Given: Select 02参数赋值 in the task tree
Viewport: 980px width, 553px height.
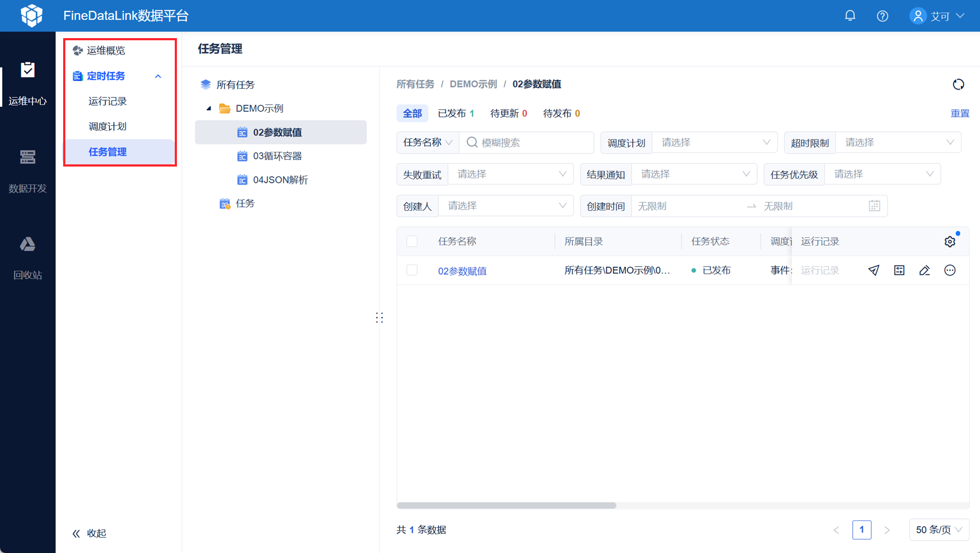Looking at the screenshot, I should coord(281,132).
